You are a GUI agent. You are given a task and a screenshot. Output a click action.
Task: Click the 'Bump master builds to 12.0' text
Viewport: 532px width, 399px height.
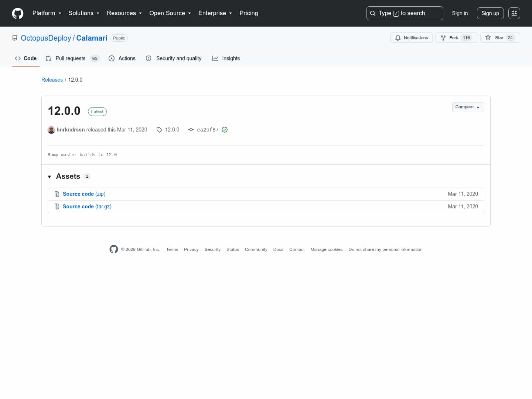pyautogui.click(x=82, y=155)
